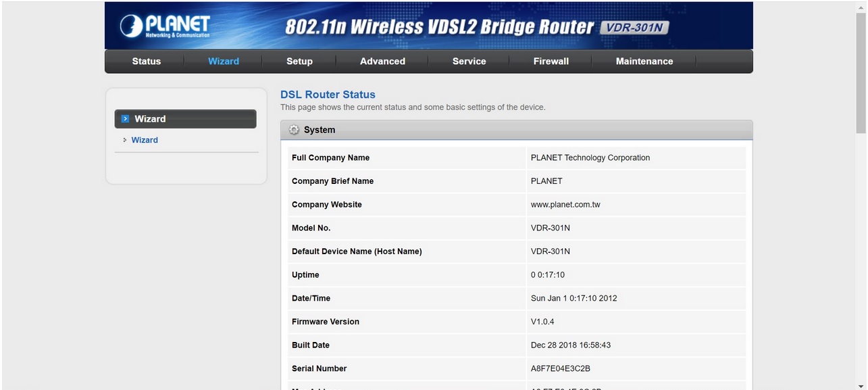Image resolution: width=868 pixels, height=390 pixels.
Task: Click the gear icon beside System
Action: tap(294, 130)
